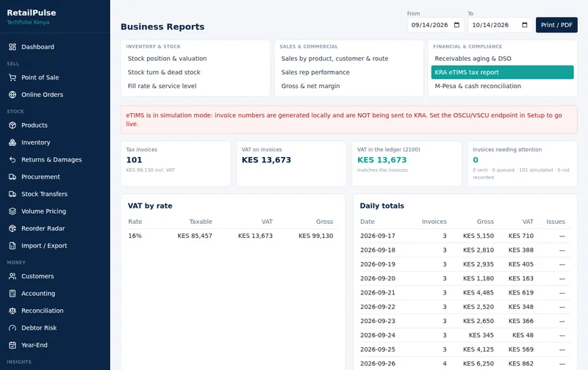The height and width of the screenshot is (370, 588).
Task: Click the 2026-09-17 daily totals row
Action: [465, 236]
